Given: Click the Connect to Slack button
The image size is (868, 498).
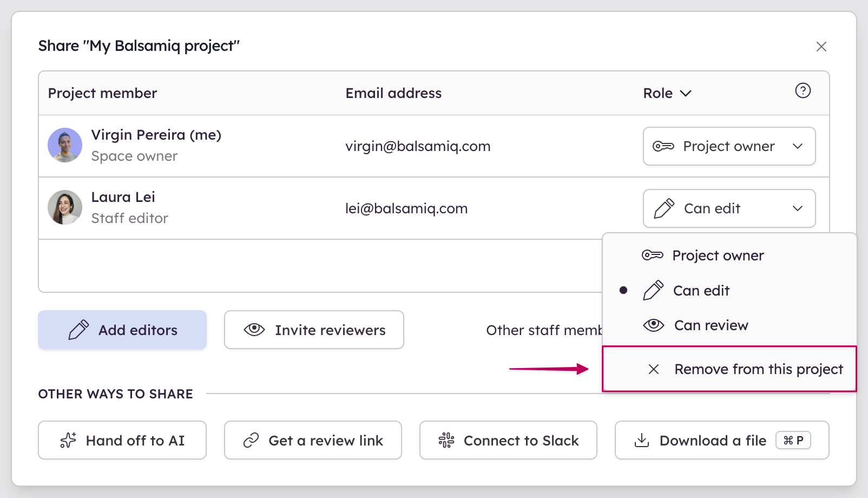Looking at the screenshot, I should pyautogui.click(x=508, y=440).
